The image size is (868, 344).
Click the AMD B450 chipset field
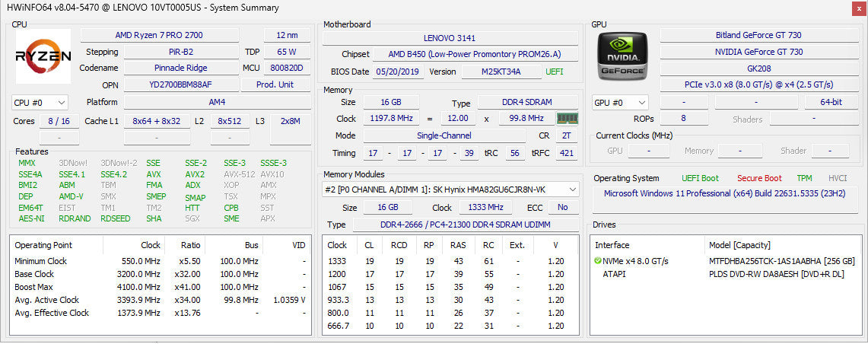point(475,54)
